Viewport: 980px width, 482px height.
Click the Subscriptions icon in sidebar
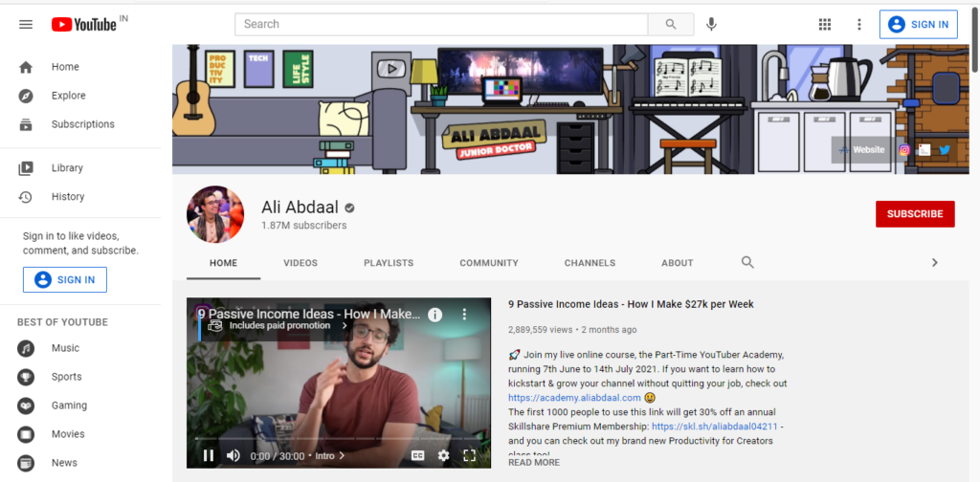[26, 124]
